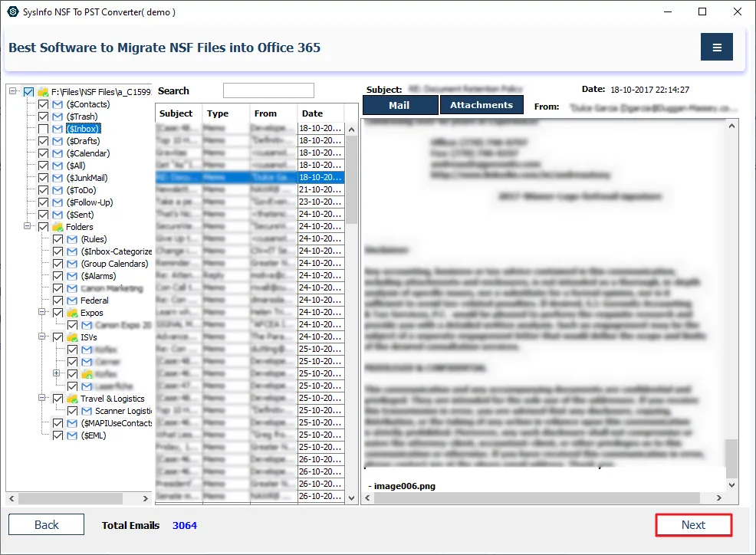Click the Back button
Image resolution: width=756 pixels, height=555 pixels.
pos(47,525)
